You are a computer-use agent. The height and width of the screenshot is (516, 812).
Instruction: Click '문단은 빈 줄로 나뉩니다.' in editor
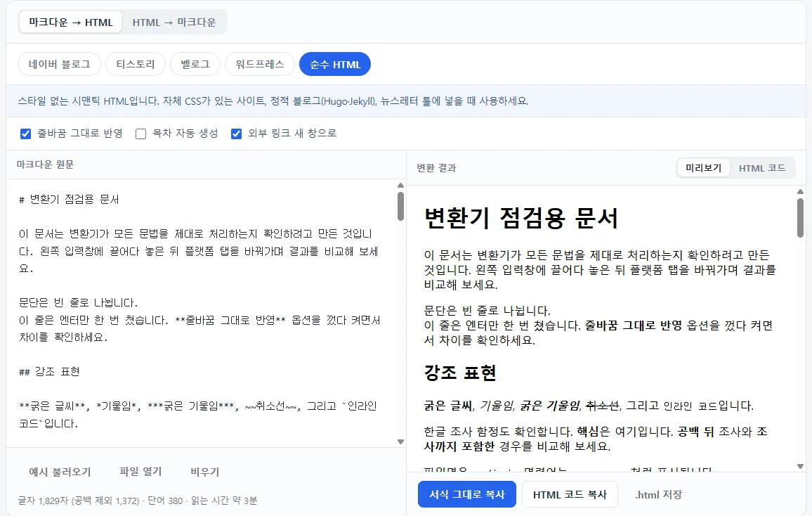click(x=78, y=302)
